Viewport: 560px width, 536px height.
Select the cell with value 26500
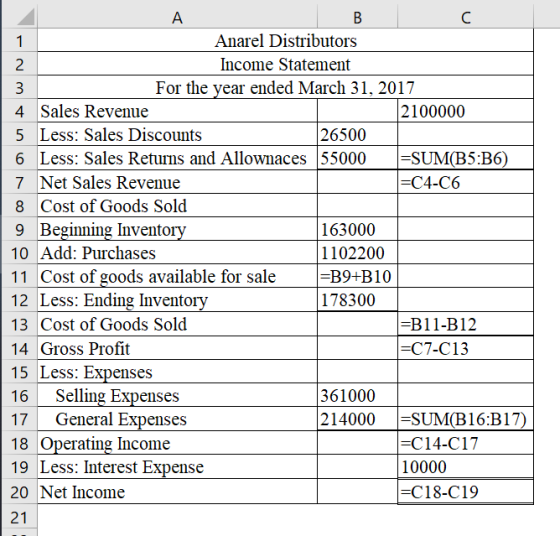point(358,135)
